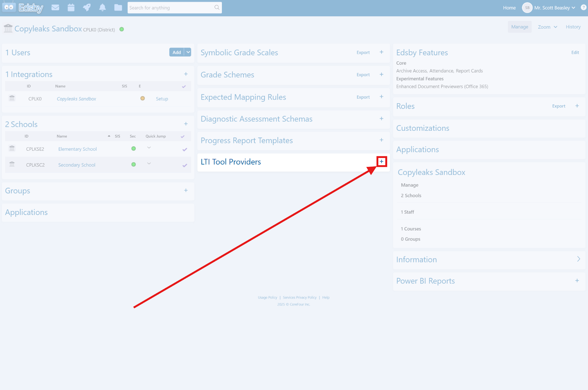The image size is (588, 390).
Task: Open the History view
Action: point(573,27)
